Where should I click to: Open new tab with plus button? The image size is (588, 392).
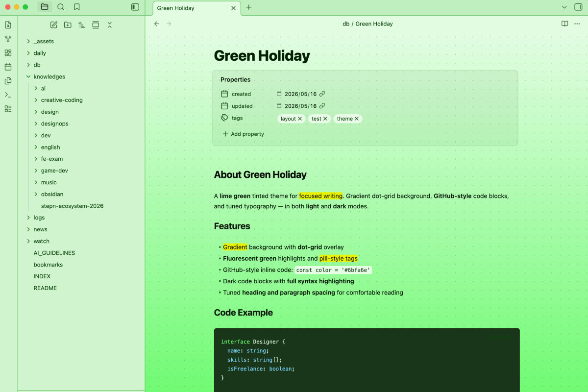tap(248, 7)
